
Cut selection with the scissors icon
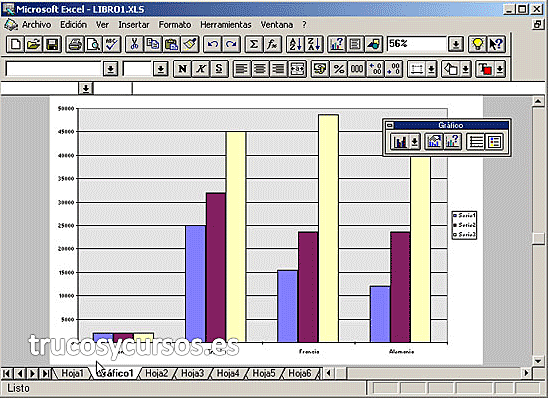click(135, 44)
